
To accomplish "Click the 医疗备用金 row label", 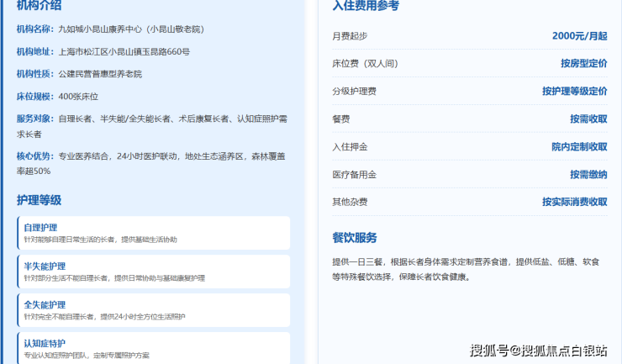I will coord(354,175).
